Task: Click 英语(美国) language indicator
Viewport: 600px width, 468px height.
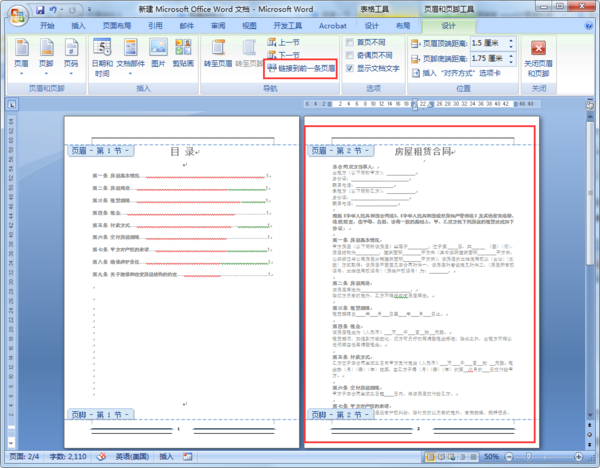Action: [132, 457]
